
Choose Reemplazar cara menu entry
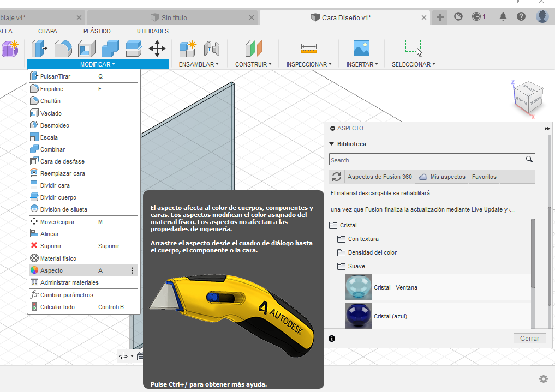(84, 173)
